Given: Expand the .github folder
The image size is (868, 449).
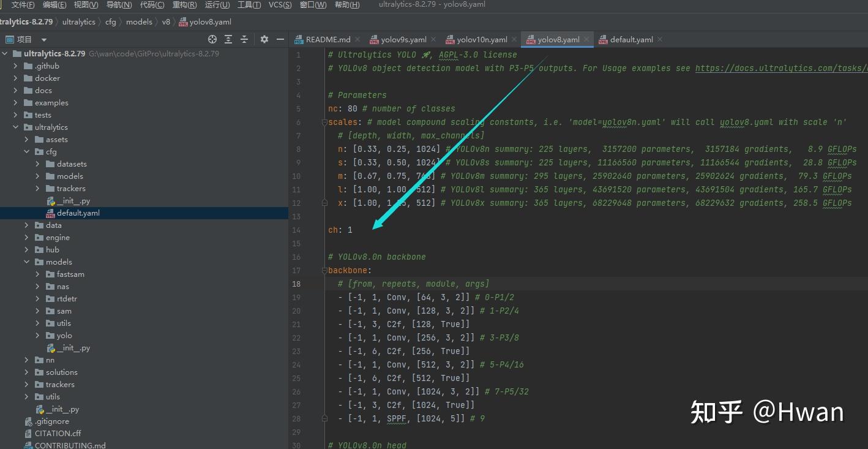Looking at the screenshot, I should [16, 66].
